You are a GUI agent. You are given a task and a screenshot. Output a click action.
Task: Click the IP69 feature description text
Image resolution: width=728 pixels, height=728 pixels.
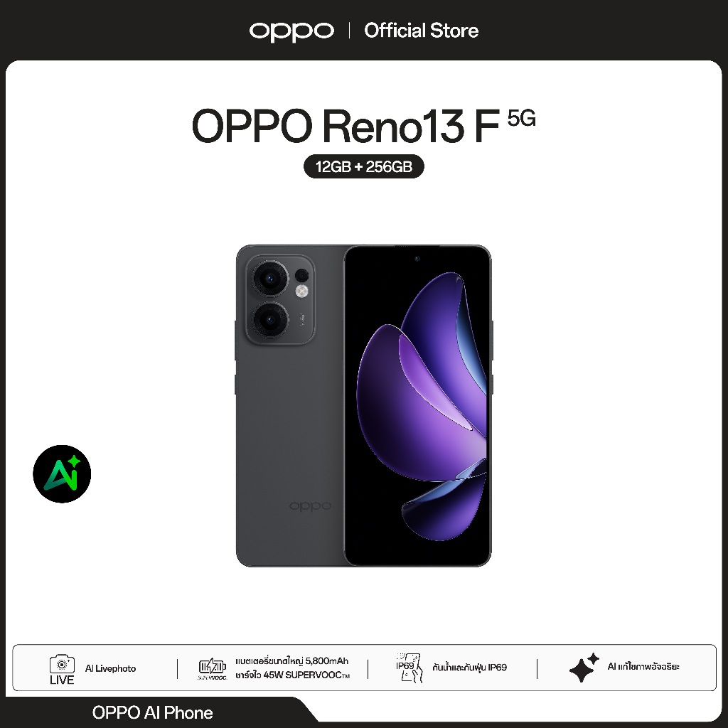click(x=469, y=668)
